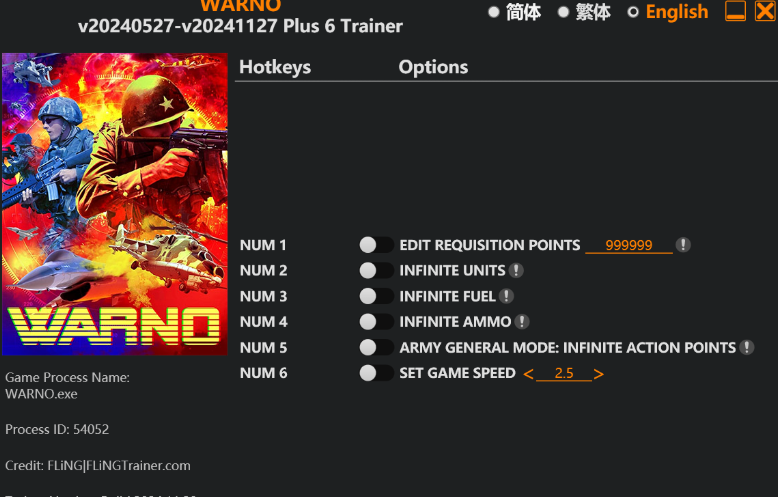Click info icon next to Edit Requisition Points
This screenshot has width=778, height=497.
point(683,245)
